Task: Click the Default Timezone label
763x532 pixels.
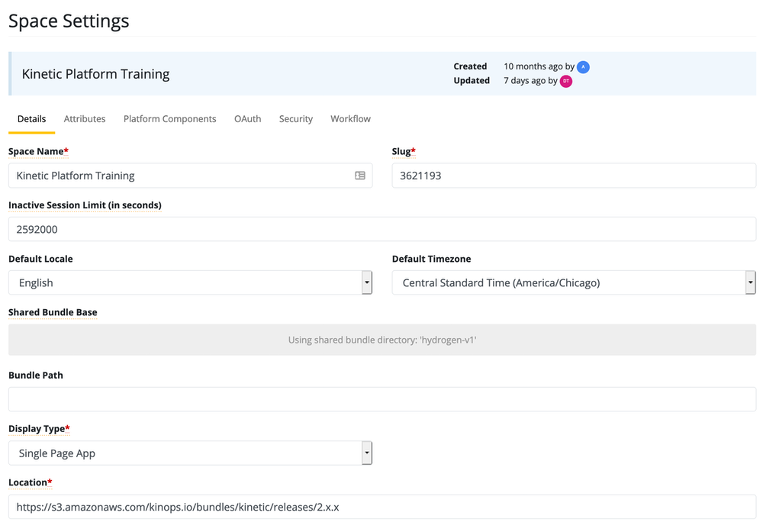Action: pos(432,259)
